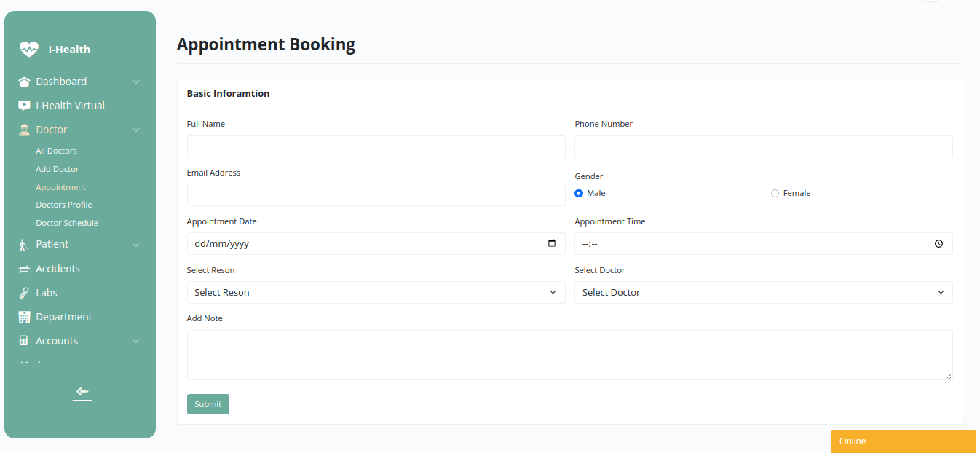Select the Male gender radio button

579,194
